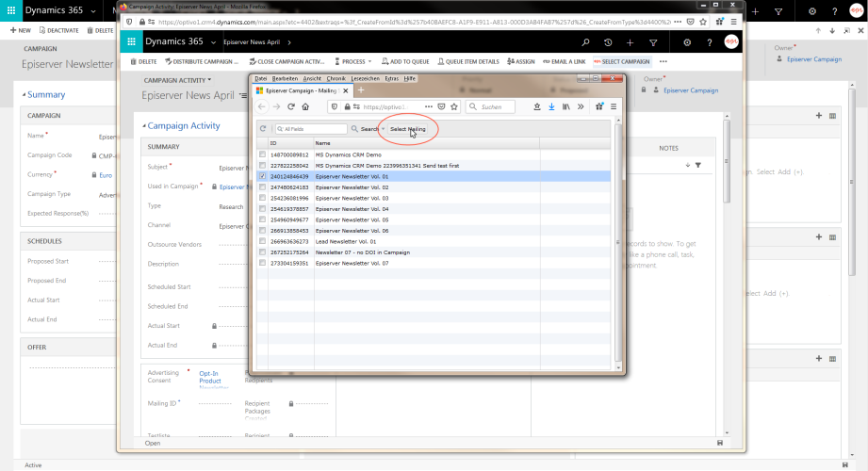Uncheck Episerver Newsletter Vol. 01 checkbox
The height and width of the screenshot is (471, 868).
tap(262, 176)
